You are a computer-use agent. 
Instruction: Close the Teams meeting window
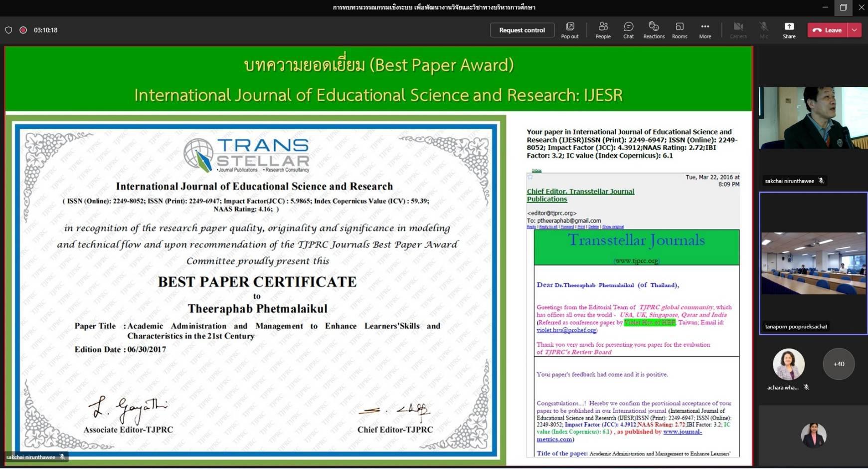[x=861, y=7]
